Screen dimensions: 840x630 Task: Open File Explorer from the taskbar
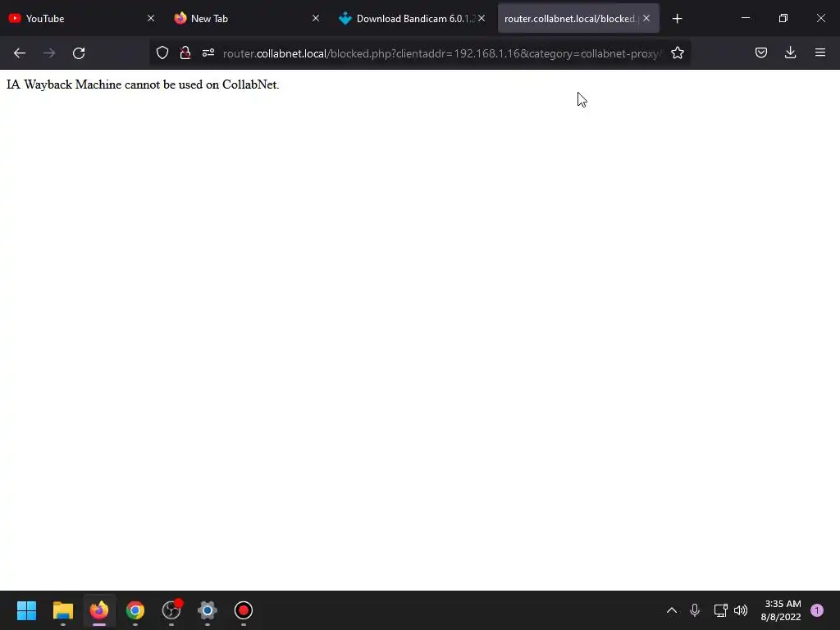62,610
